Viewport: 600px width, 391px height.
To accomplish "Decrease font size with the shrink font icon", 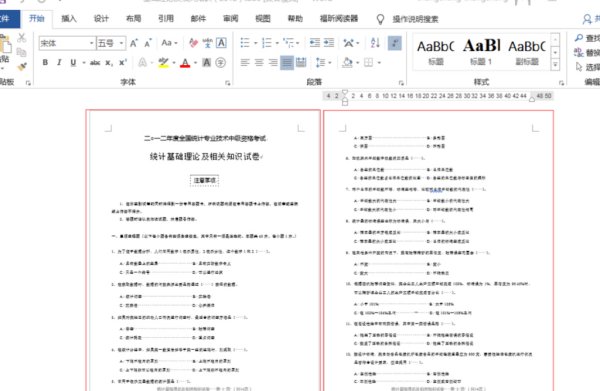I will (x=148, y=43).
